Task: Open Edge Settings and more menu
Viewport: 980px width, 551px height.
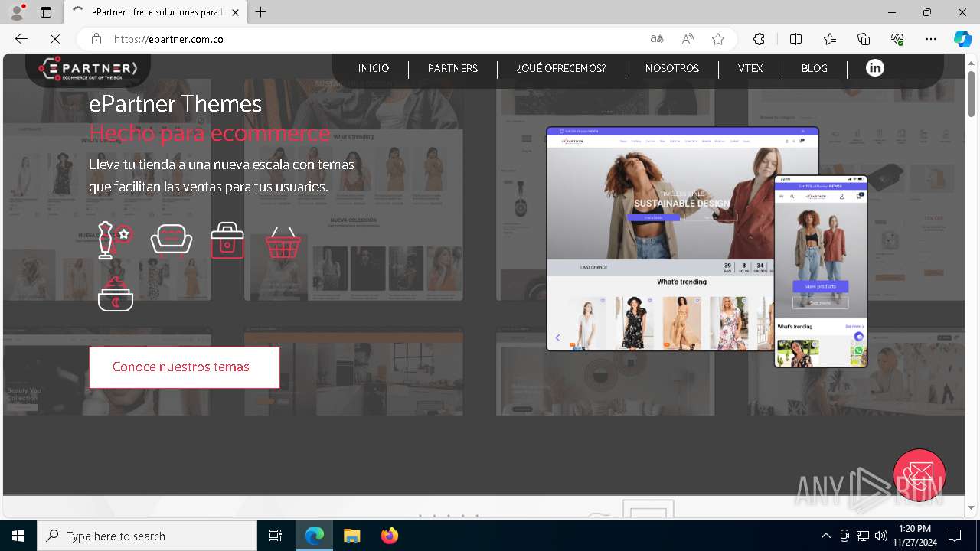Action: 931,39
